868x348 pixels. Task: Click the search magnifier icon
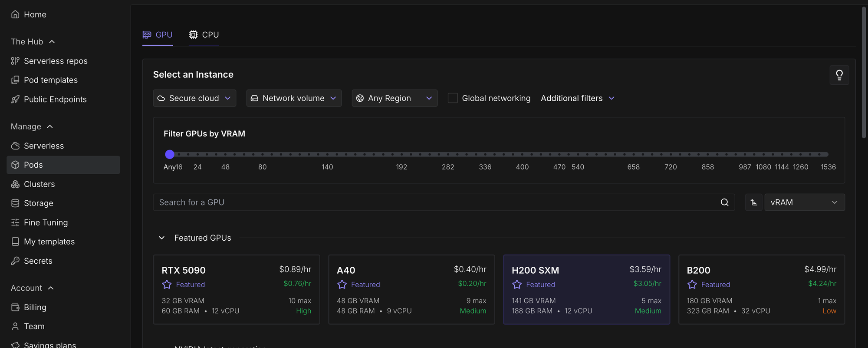pos(724,202)
